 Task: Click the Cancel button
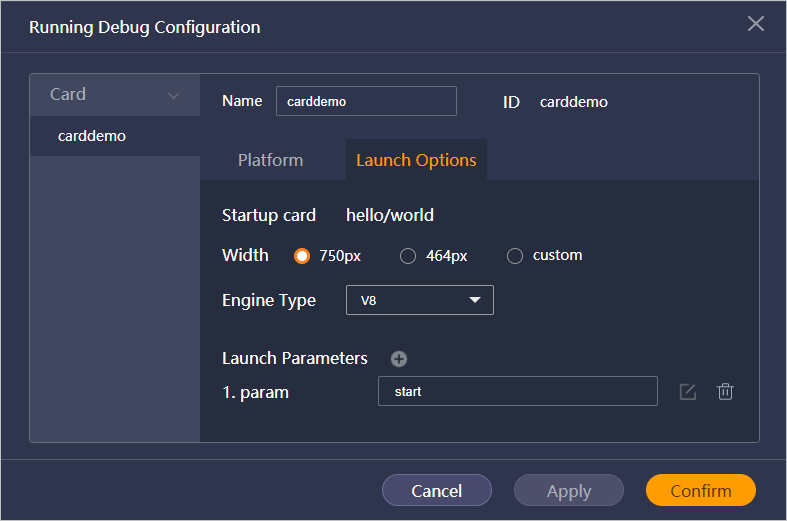click(x=437, y=490)
